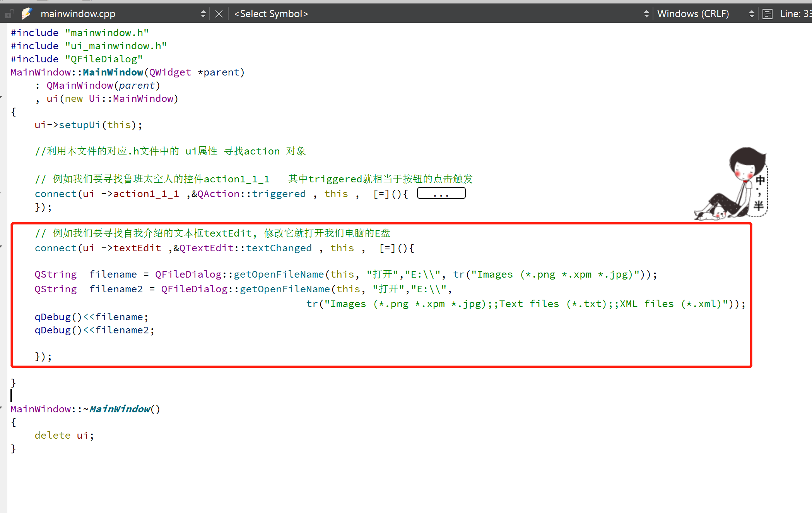Click up-down arrows beside Windows (CRLF)

[751, 14]
